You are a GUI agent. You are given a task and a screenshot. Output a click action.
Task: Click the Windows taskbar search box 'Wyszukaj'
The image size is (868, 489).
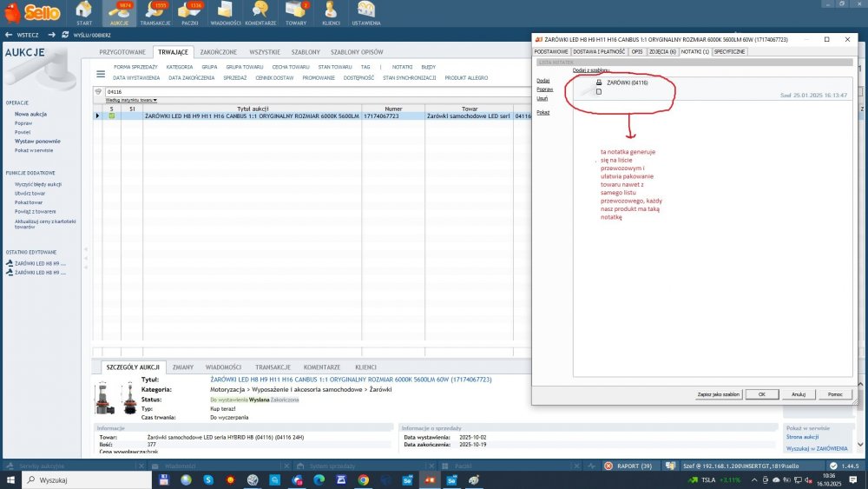(87, 480)
